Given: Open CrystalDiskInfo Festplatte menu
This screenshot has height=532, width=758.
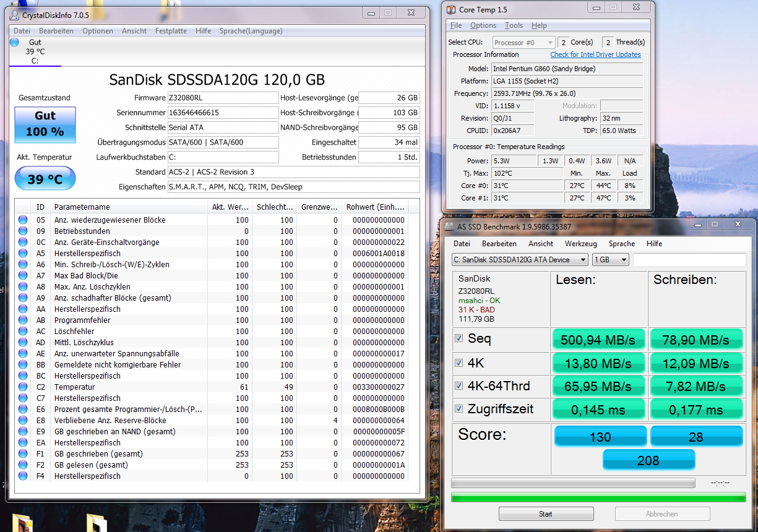Looking at the screenshot, I should [x=171, y=31].
